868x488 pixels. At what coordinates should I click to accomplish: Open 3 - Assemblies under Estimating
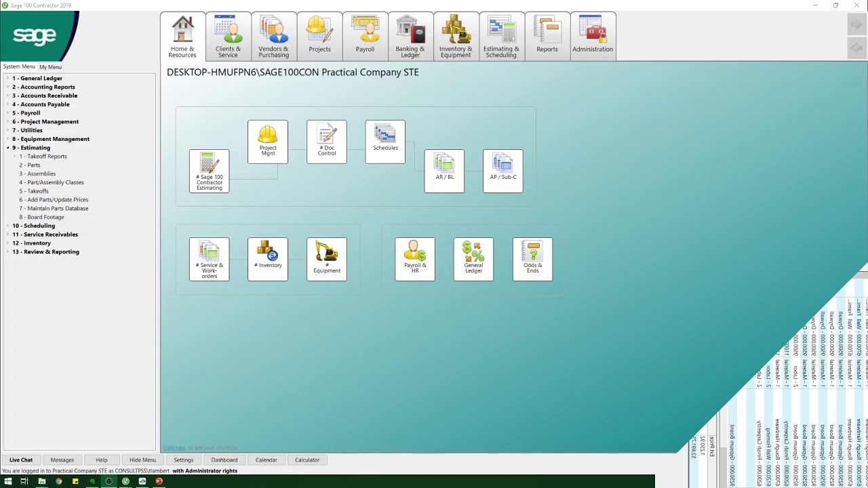point(37,174)
